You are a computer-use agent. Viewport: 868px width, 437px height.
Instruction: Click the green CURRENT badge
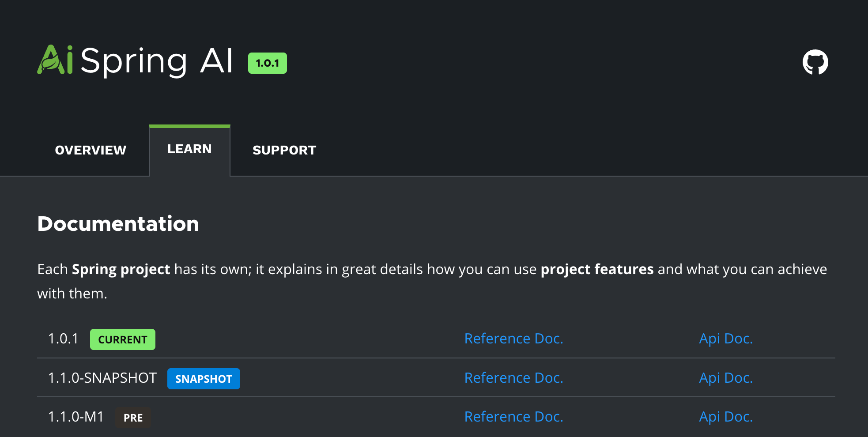[123, 339]
